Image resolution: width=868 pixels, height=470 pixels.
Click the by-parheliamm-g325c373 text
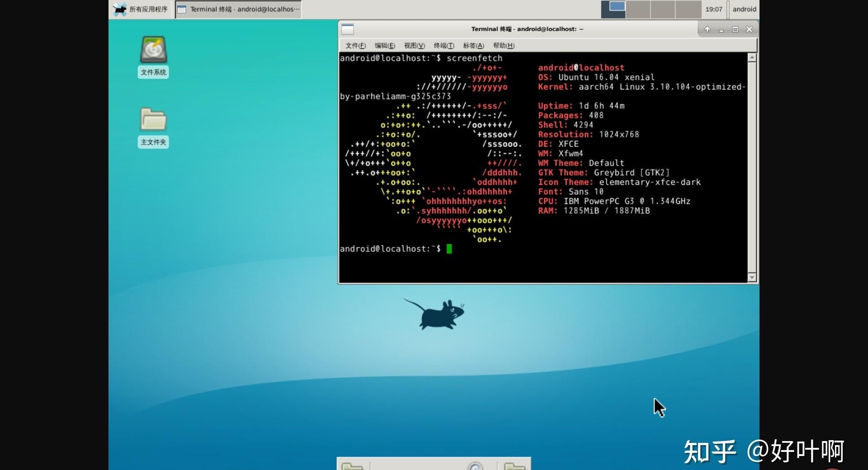click(395, 96)
